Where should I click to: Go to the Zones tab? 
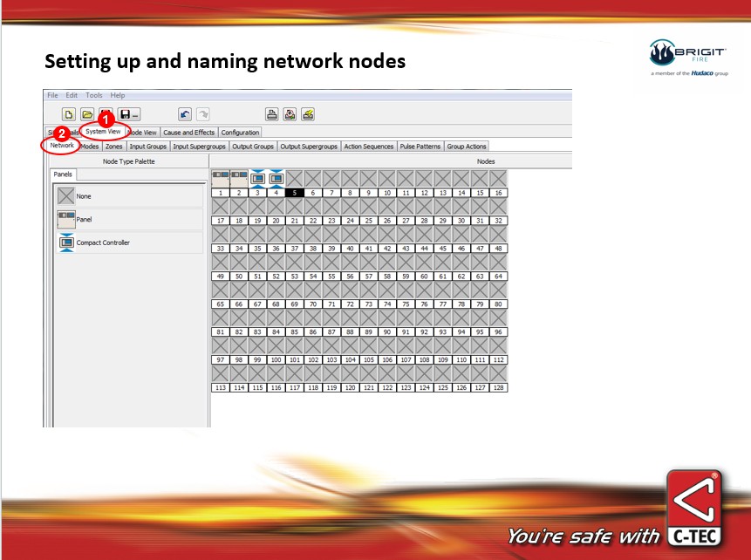pyautogui.click(x=114, y=147)
